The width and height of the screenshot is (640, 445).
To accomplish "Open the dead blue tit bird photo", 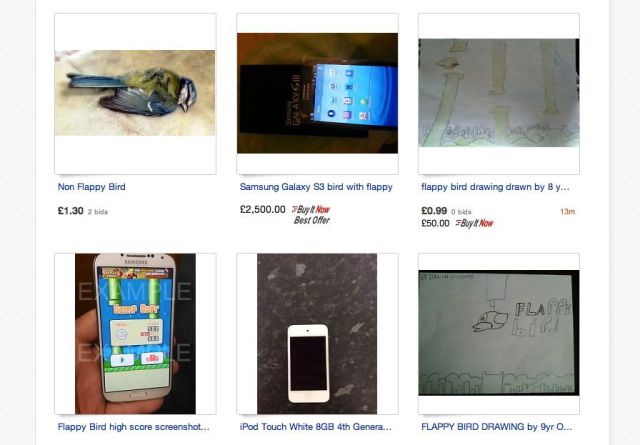I will (135, 93).
